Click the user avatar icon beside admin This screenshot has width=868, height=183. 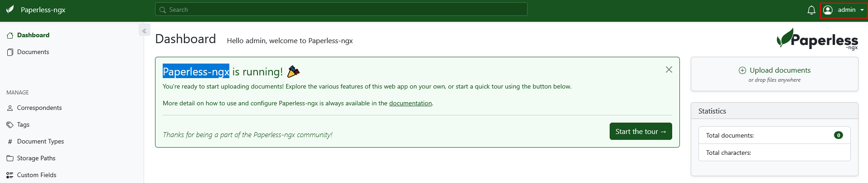[828, 10]
